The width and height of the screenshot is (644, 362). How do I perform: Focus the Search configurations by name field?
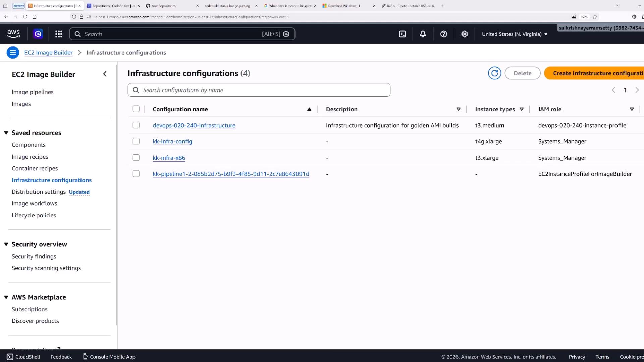point(259,90)
